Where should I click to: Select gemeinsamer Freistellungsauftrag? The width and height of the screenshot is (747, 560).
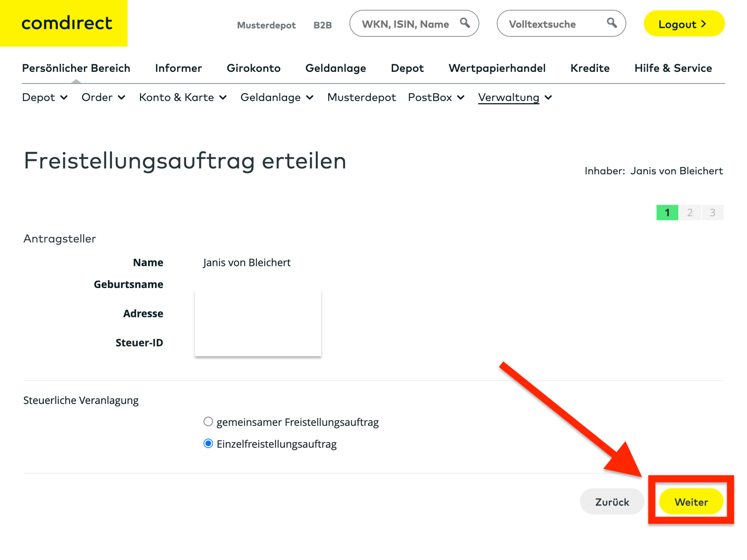[208, 421]
